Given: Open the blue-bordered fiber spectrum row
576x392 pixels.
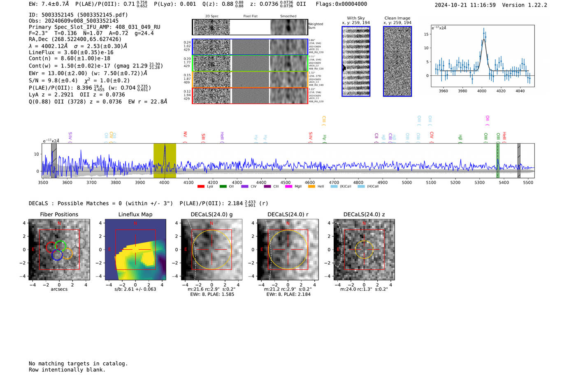Looking at the screenshot, I should (250, 47).
